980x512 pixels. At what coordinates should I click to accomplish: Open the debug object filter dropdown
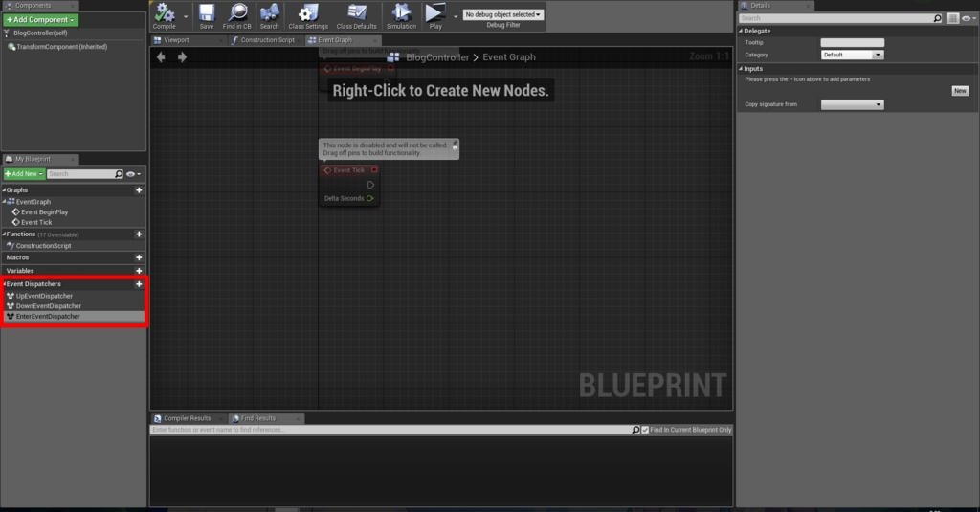pos(503,14)
